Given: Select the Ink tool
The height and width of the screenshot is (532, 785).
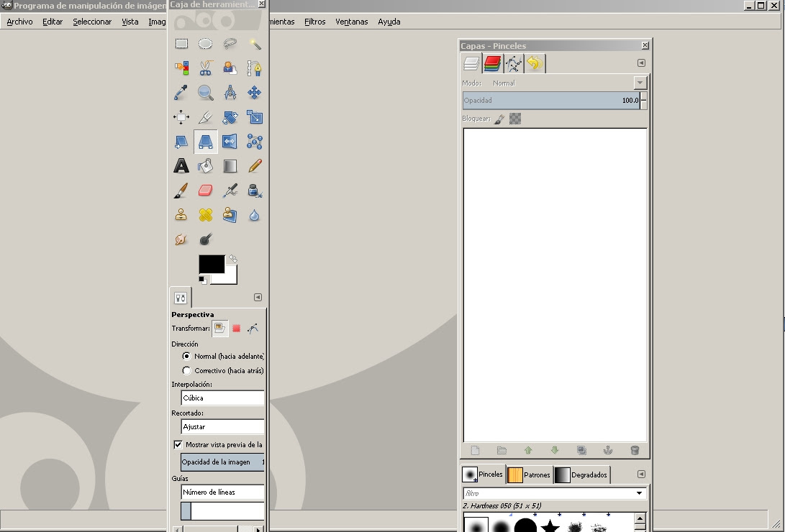Looking at the screenshot, I should coord(254,191).
